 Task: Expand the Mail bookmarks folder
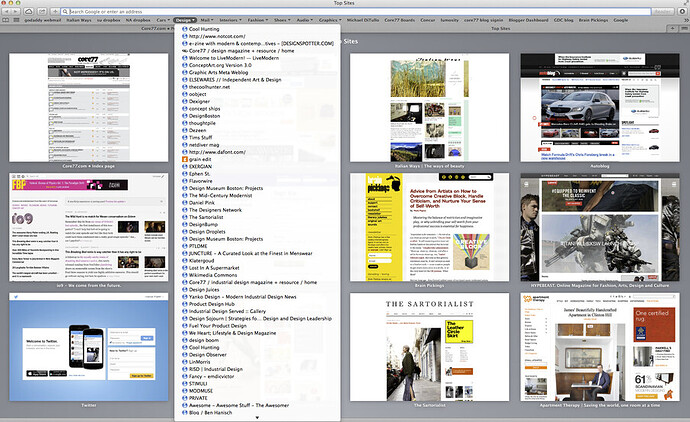pyautogui.click(x=207, y=20)
